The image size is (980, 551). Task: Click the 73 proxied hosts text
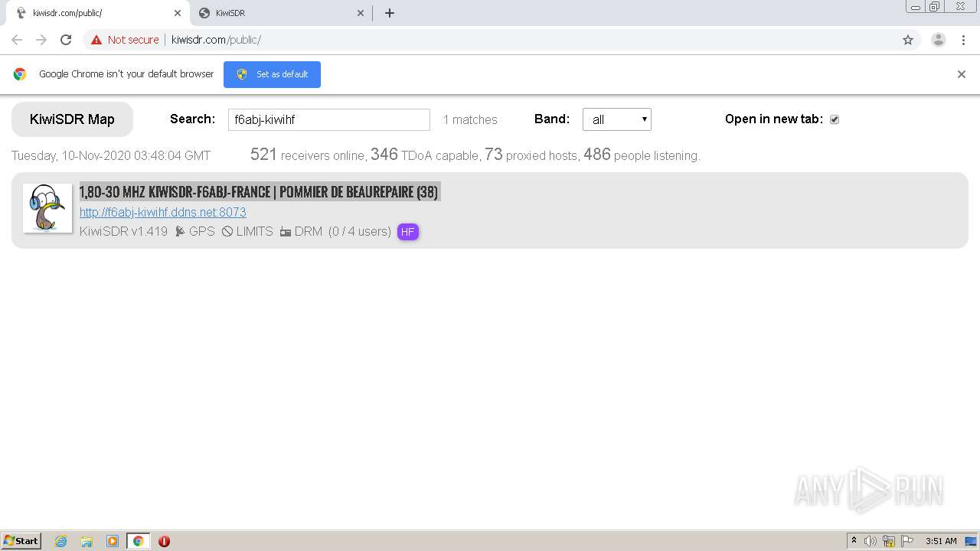[x=531, y=155]
